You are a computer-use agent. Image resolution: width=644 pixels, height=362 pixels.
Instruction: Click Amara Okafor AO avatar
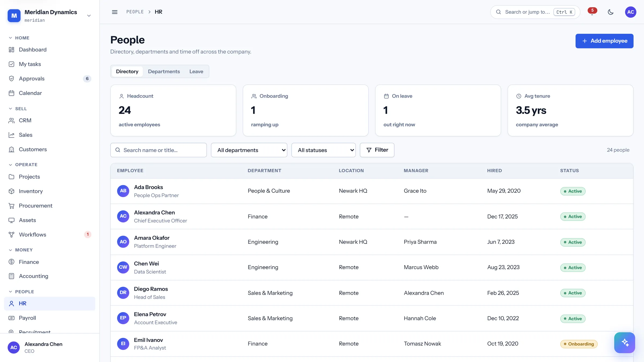click(x=123, y=242)
